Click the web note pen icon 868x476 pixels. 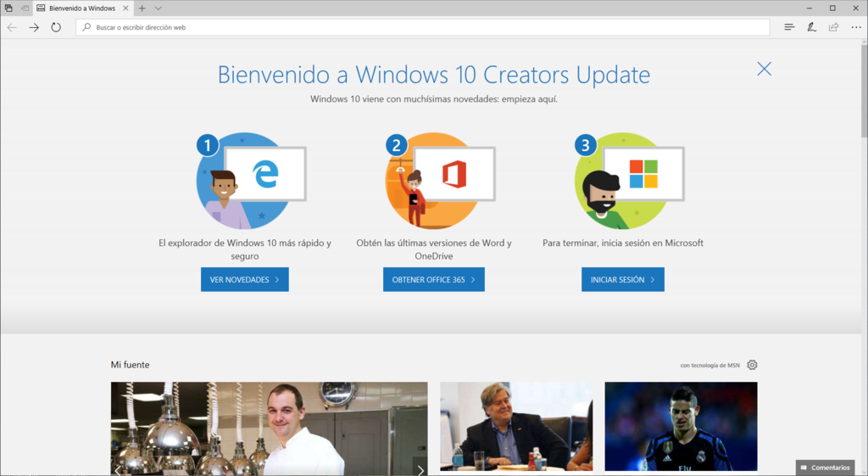(x=811, y=27)
